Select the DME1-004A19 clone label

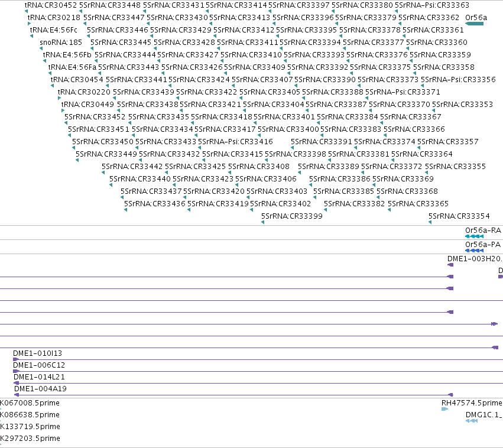[x=40, y=389]
